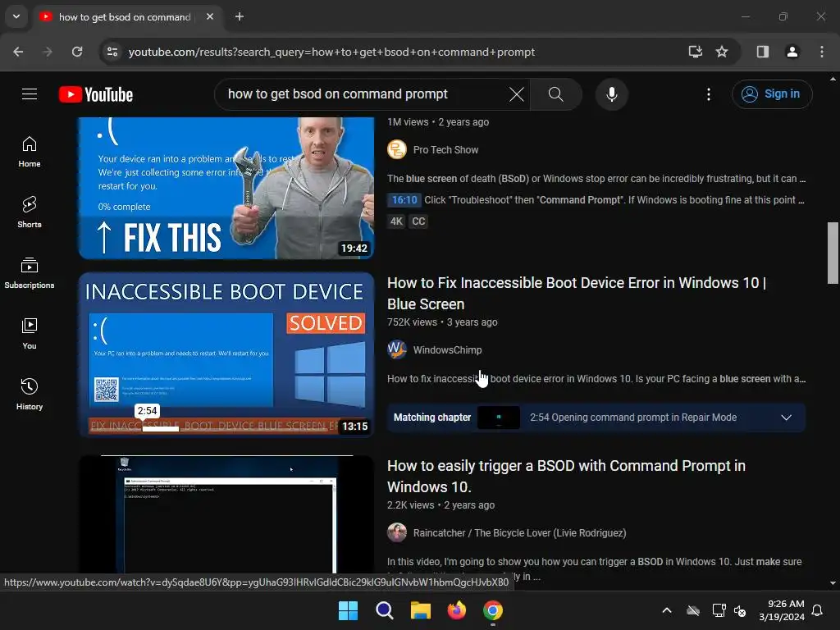This screenshot has height=630, width=840.
Task: Open the tab search dropdown arrow
Action: point(16,16)
